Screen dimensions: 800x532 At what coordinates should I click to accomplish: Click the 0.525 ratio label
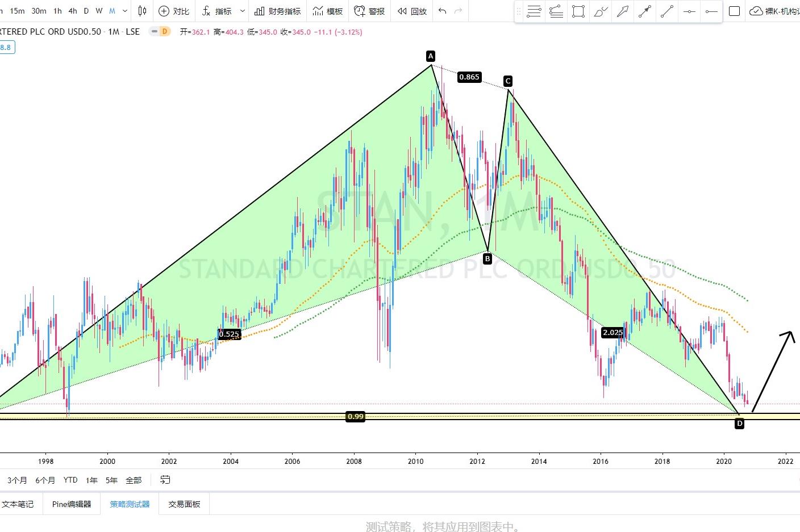[229, 334]
